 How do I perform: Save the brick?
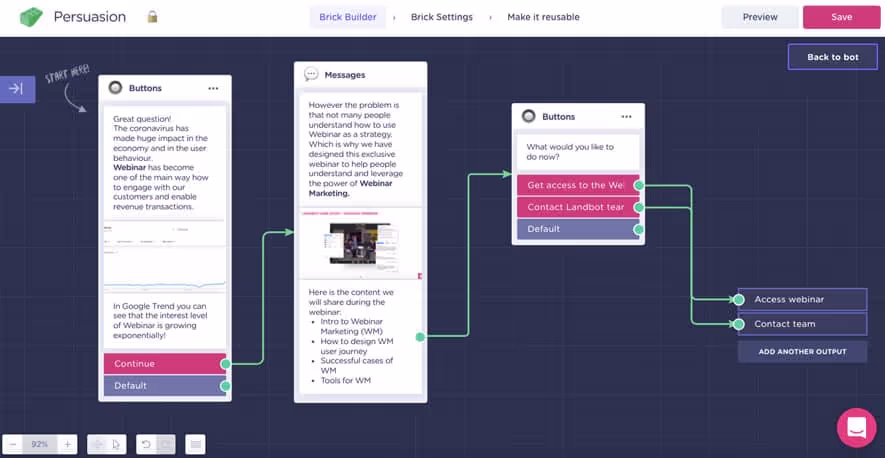841,17
